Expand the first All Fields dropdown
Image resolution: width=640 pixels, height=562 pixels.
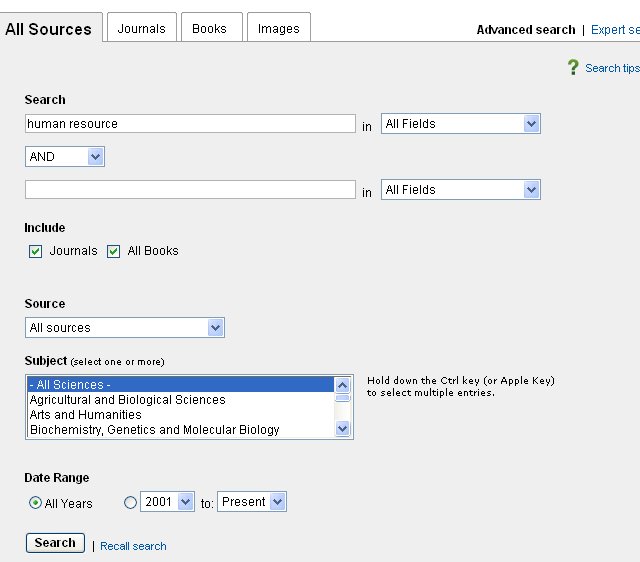click(x=460, y=124)
